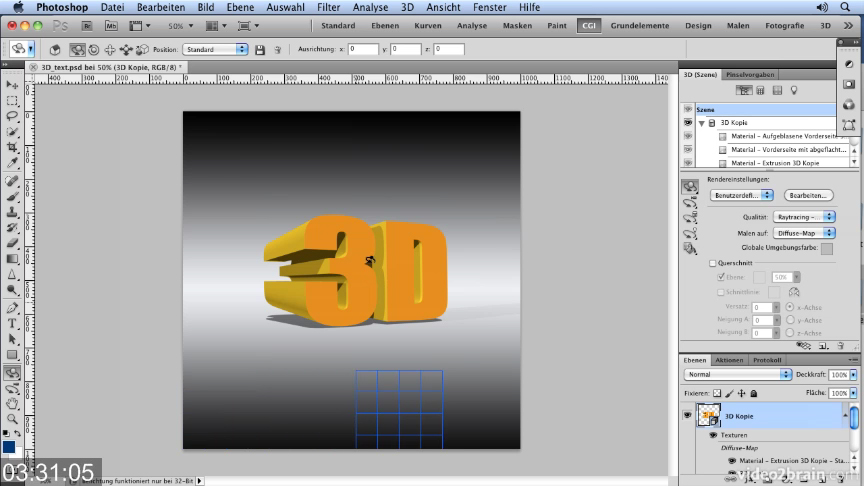Screen dimensions: 864x486
Task: Open the Deckkraft opacity dropdown arrow
Action: [x=853, y=375]
